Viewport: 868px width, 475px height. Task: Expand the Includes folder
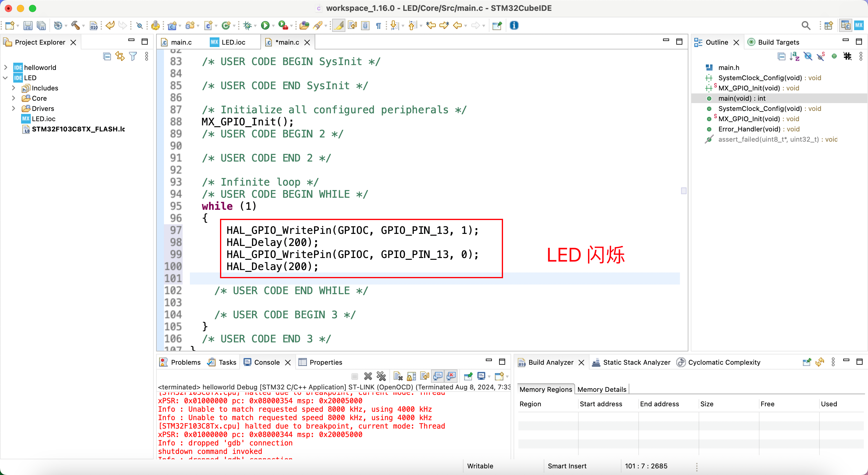[14, 88]
